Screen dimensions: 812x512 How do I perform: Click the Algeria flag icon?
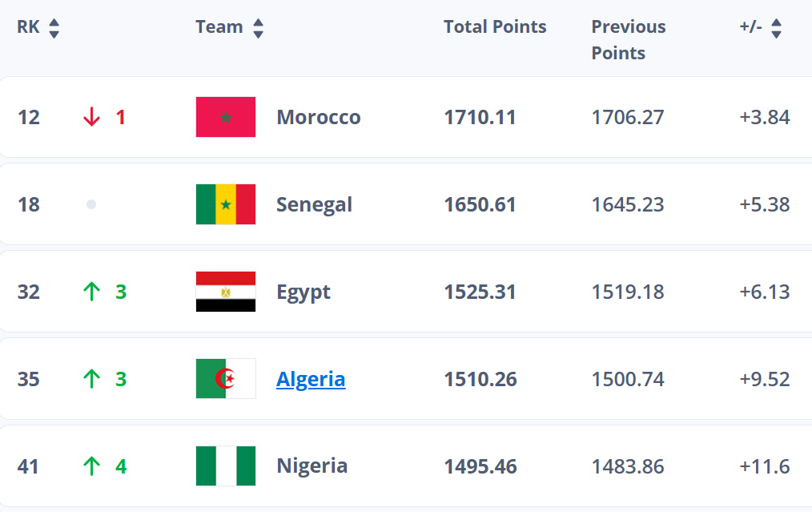pyautogui.click(x=225, y=378)
